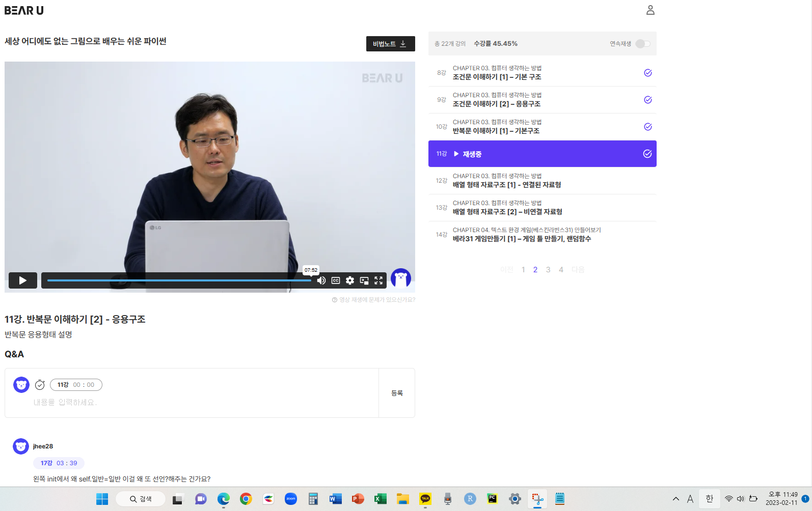This screenshot has height=511, width=812.
Task: Click 이전 previous page link
Action: 507,270
